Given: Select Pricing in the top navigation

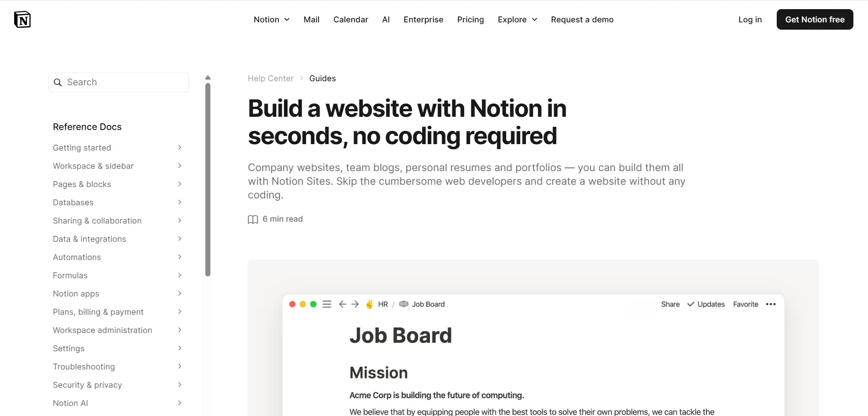Looking at the screenshot, I should click(470, 20).
